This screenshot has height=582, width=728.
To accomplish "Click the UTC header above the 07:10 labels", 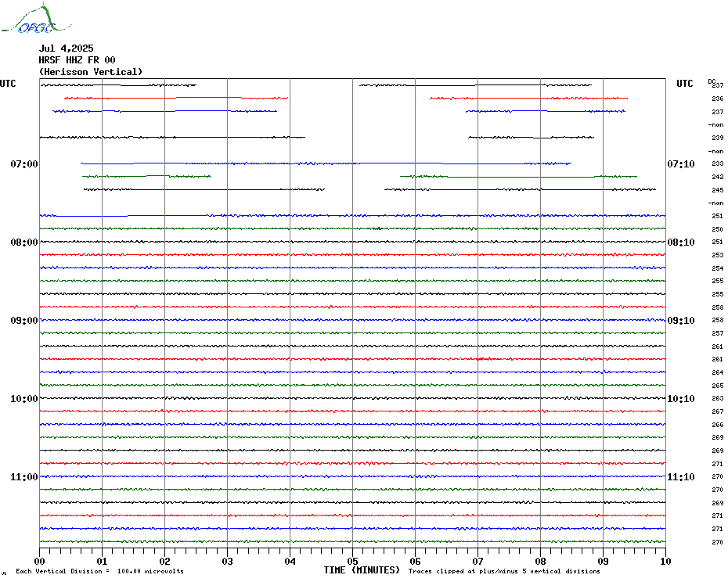I will pyautogui.click(x=684, y=84).
